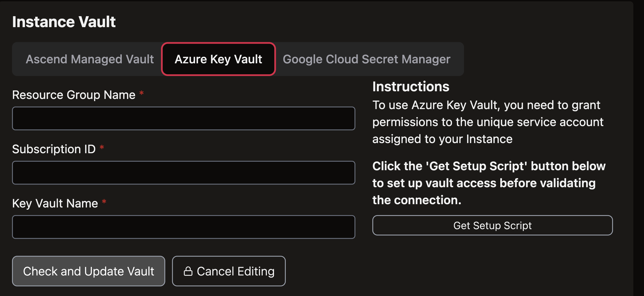Image resolution: width=644 pixels, height=296 pixels.
Task: Click the red asterisk after Key Vault Name
Action: point(104,202)
